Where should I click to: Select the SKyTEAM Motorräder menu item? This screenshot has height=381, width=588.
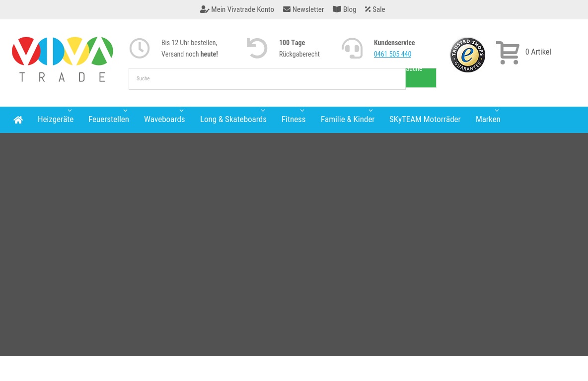425,120
